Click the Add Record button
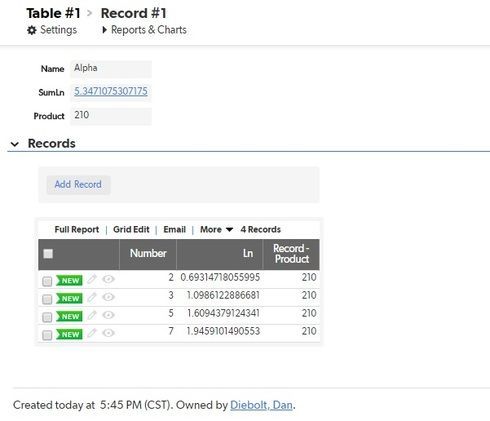 (78, 184)
